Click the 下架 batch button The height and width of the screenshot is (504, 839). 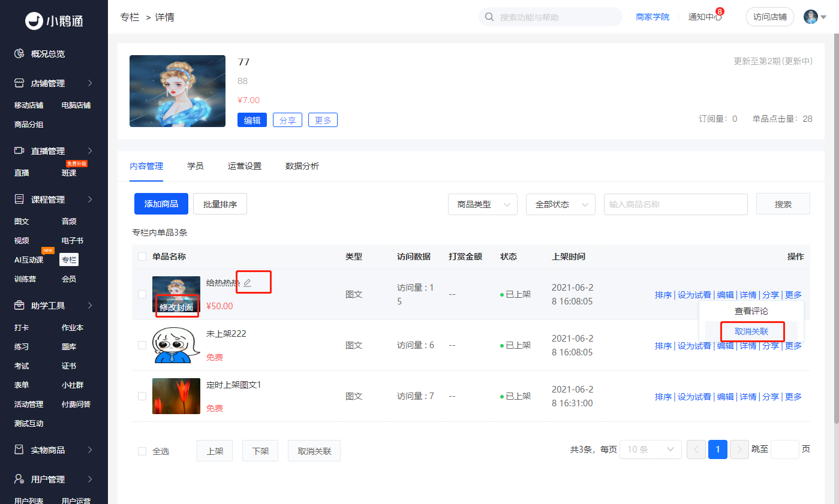[260, 451]
